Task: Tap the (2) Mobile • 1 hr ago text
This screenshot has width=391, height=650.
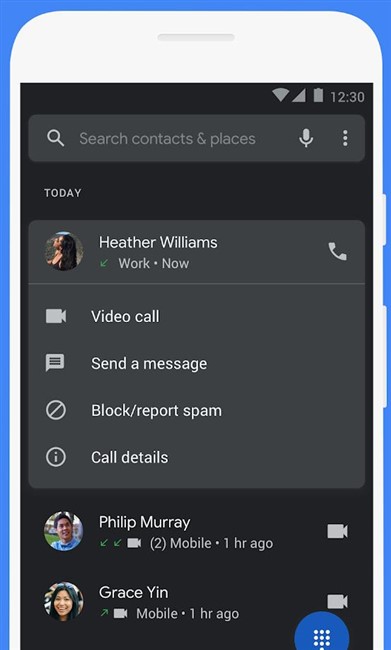Action: (x=211, y=543)
